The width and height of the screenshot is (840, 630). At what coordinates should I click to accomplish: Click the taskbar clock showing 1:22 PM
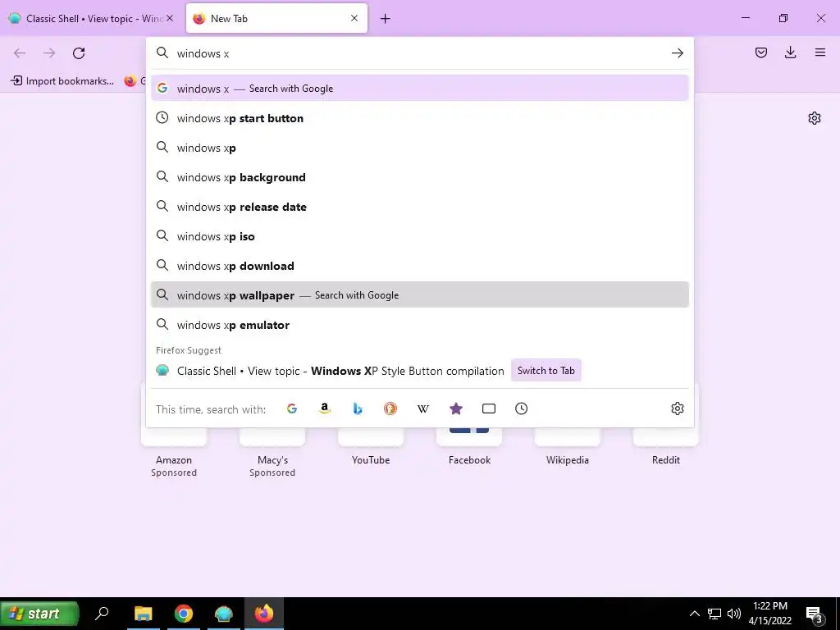(x=769, y=614)
